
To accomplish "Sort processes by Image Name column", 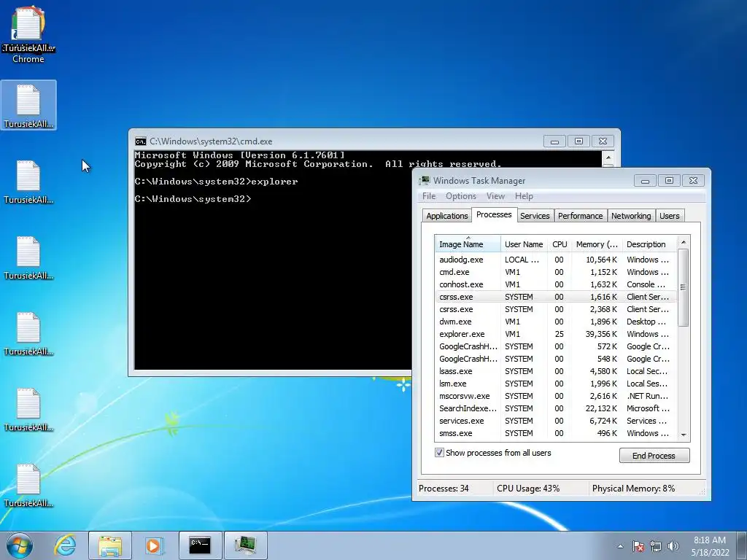I will click(468, 244).
